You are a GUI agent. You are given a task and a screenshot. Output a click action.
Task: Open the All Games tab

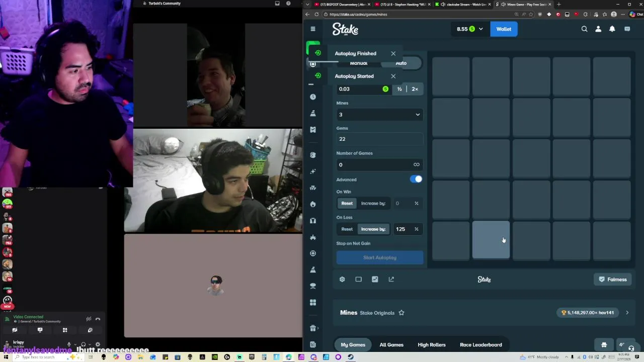[x=391, y=345]
